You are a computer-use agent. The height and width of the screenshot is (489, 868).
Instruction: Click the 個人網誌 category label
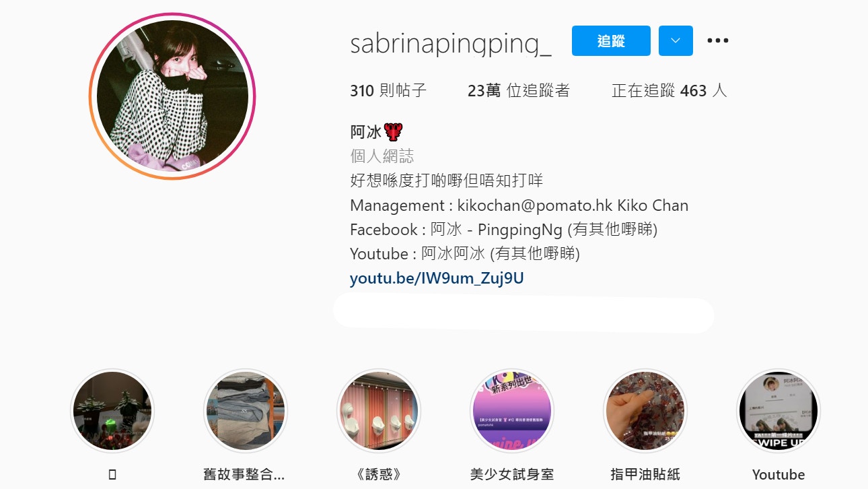(382, 156)
